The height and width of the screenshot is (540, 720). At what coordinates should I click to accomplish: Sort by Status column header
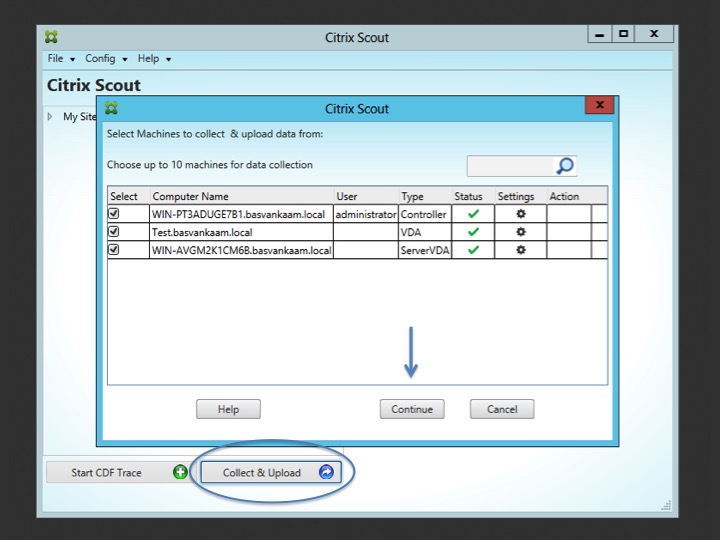click(x=473, y=196)
